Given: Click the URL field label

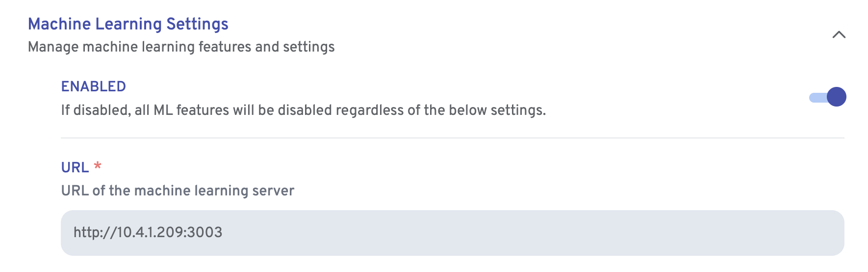Looking at the screenshot, I should point(75,167).
